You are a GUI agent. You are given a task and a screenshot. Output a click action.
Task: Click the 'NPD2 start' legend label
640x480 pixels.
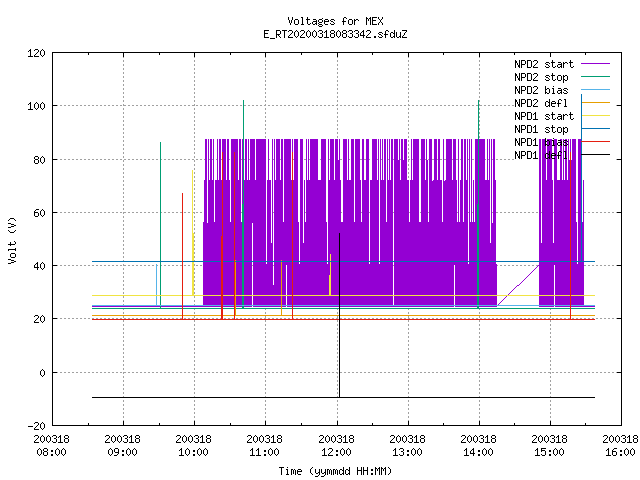[x=544, y=64]
